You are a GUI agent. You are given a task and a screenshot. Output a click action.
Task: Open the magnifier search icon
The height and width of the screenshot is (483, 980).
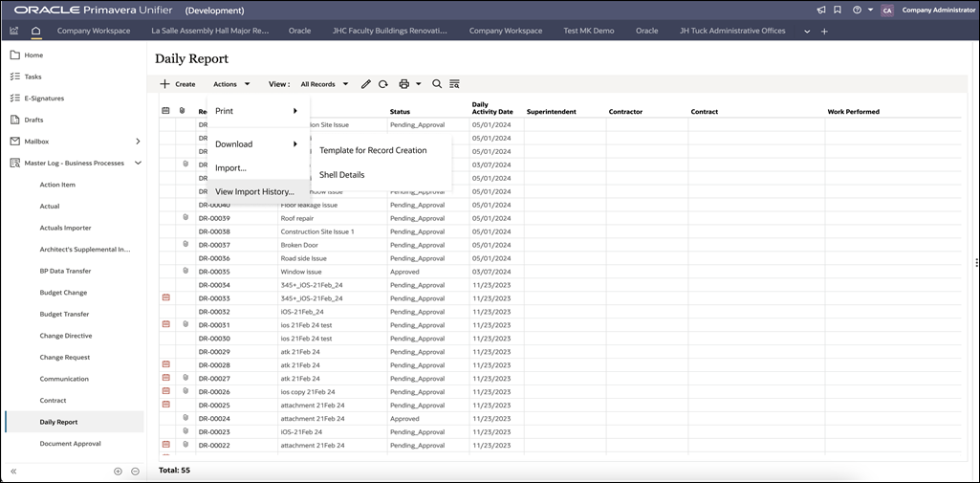(437, 84)
